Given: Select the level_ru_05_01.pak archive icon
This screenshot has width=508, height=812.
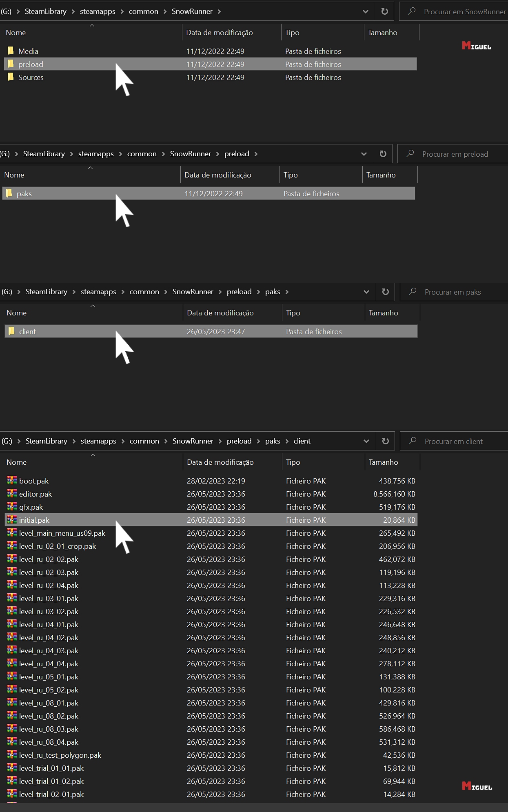Looking at the screenshot, I should point(12,676).
